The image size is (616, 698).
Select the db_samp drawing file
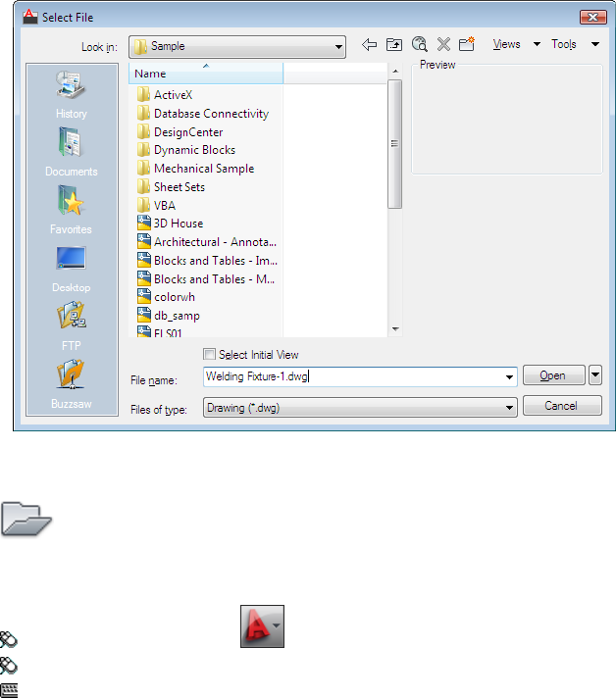[169, 316]
